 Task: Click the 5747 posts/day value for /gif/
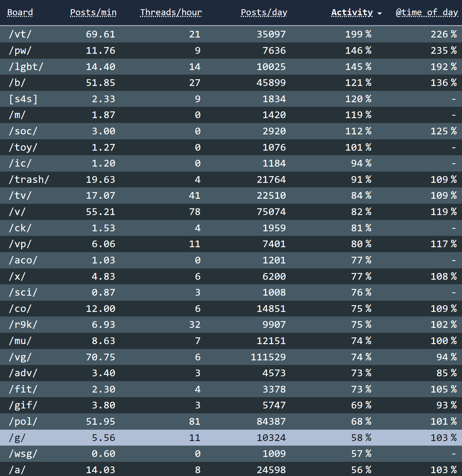click(x=274, y=405)
